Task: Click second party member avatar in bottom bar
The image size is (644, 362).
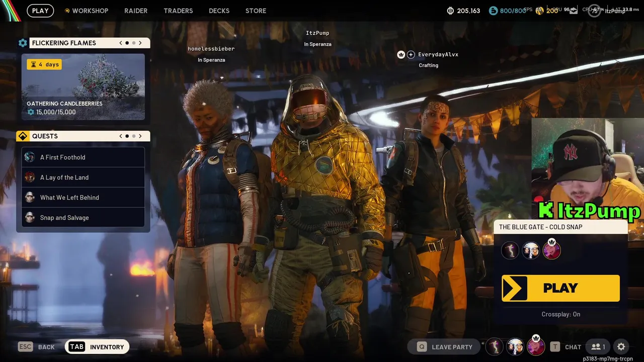Action: [x=515, y=346]
